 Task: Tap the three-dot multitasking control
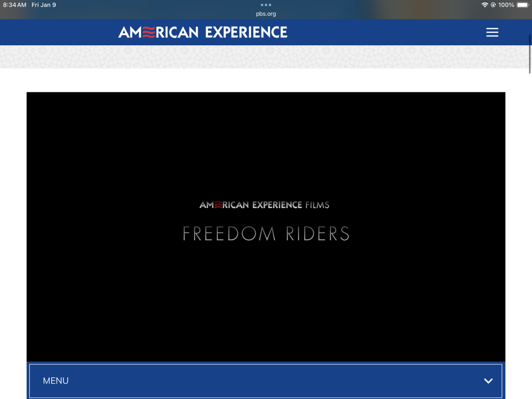pyautogui.click(x=266, y=5)
